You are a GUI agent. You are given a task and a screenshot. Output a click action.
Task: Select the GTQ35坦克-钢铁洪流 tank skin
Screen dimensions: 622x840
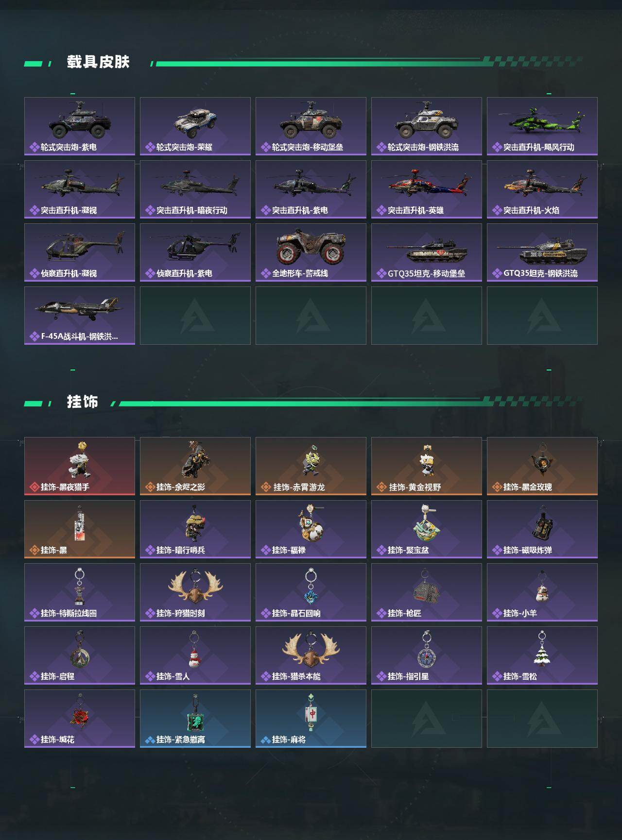pyautogui.click(x=542, y=252)
